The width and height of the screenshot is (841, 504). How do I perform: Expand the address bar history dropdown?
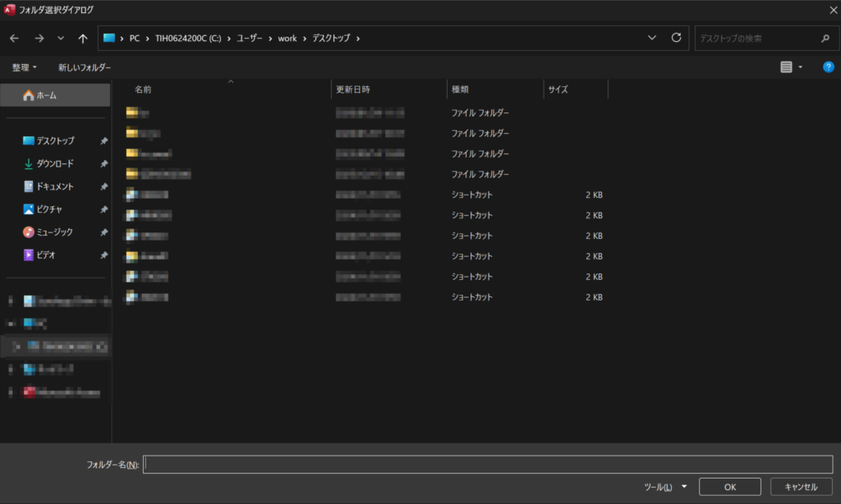pyautogui.click(x=652, y=38)
